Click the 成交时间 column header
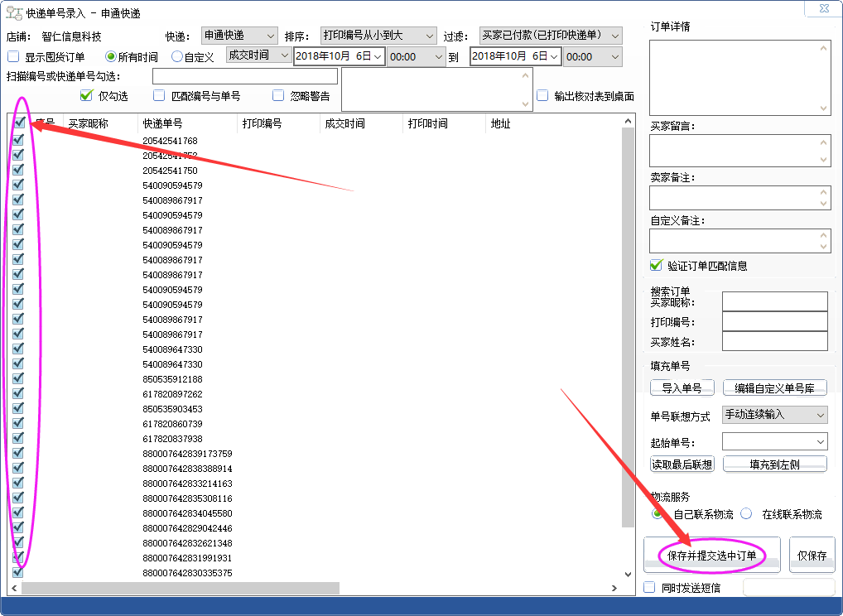Screen dimensions: 843x616 tap(344, 123)
